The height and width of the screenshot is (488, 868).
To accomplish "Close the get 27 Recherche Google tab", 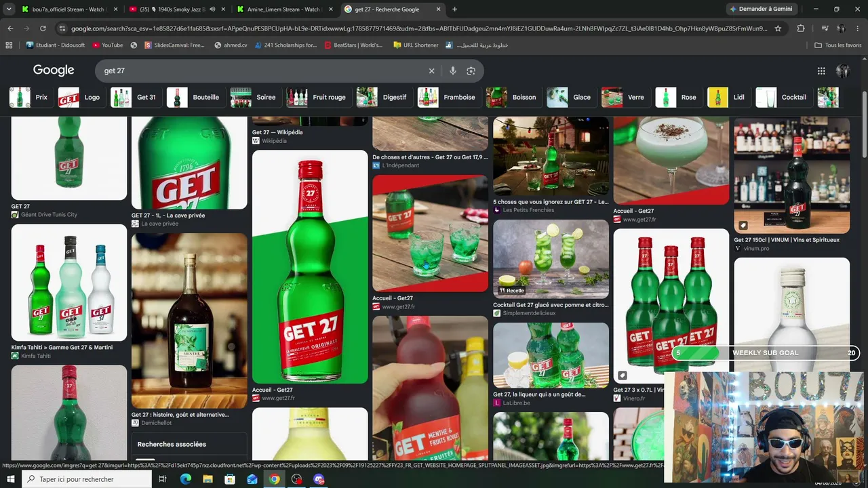I will coord(437,9).
